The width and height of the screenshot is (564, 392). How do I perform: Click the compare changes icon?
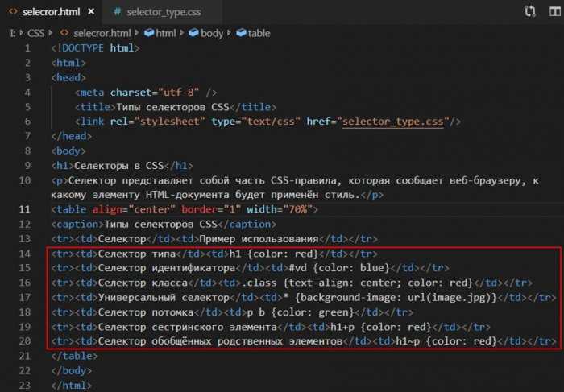[x=530, y=11]
